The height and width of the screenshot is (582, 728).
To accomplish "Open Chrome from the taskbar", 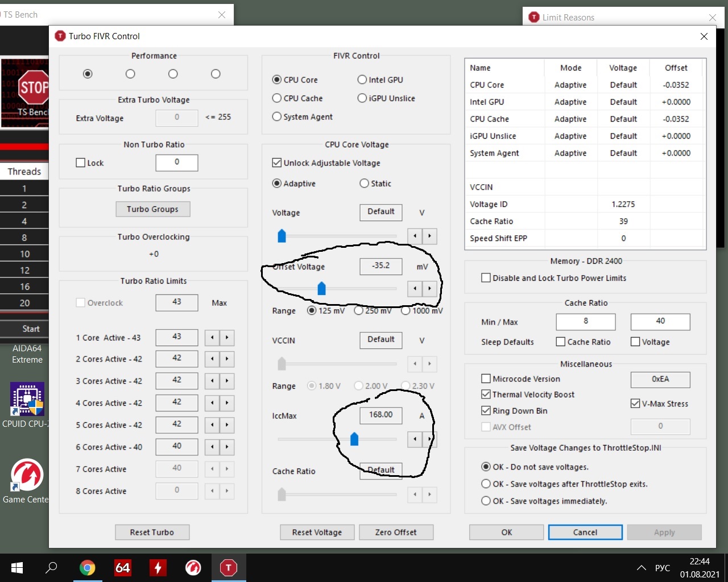I will (87, 567).
